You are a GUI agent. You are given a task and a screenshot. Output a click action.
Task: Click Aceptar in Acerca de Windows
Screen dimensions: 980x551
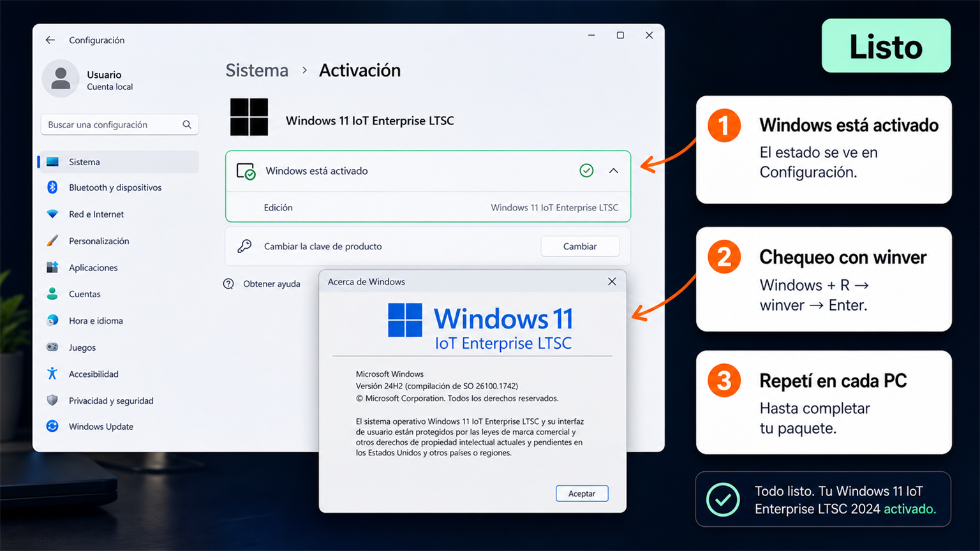point(582,494)
